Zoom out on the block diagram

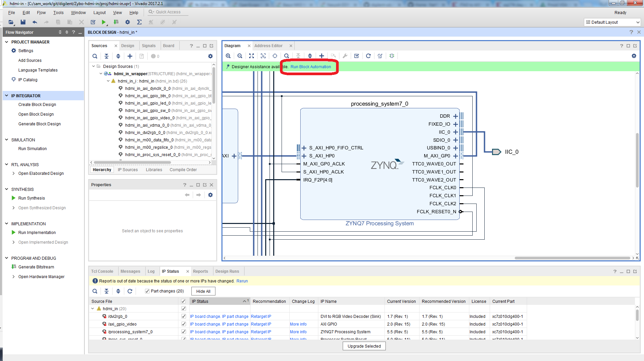[x=240, y=56]
